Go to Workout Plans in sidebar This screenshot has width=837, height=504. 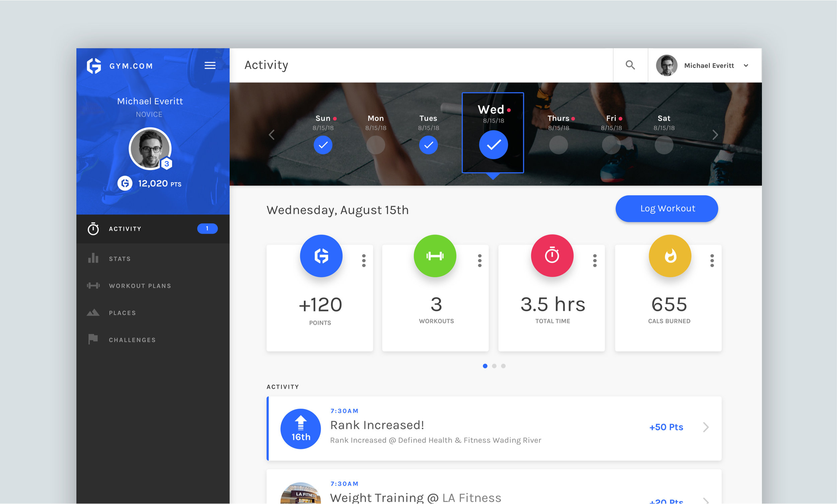(140, 286)
